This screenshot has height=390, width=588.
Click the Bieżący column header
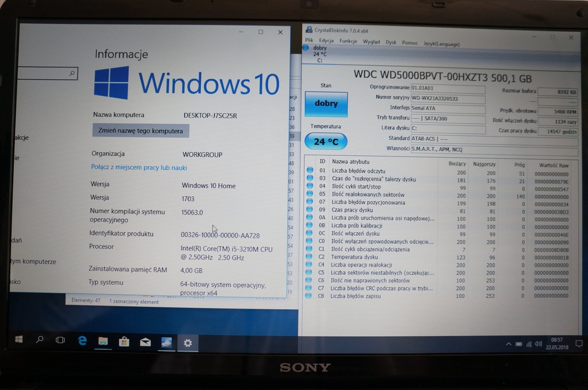[457, 163]
